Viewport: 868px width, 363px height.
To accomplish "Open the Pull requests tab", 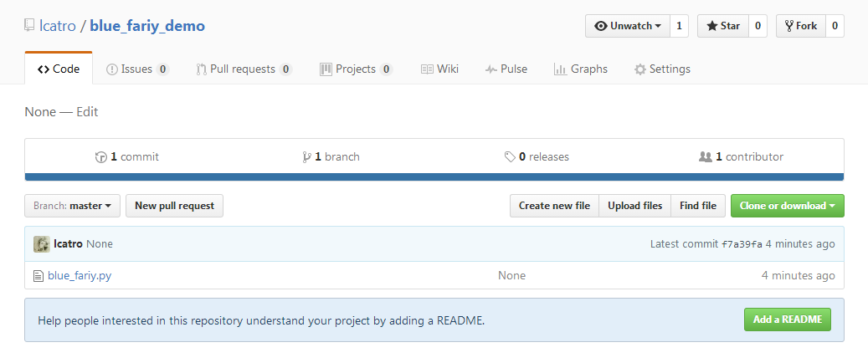I will (244, 69).
